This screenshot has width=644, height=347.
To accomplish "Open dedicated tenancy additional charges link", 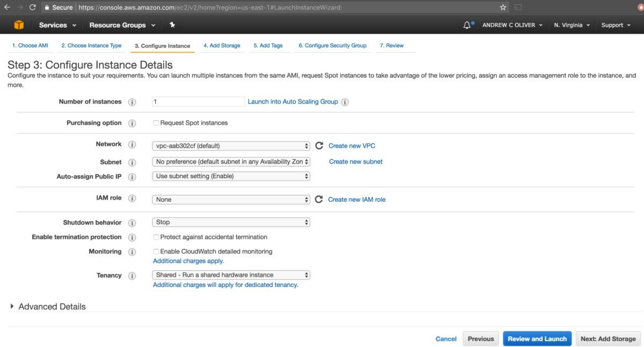I will 225,285.
